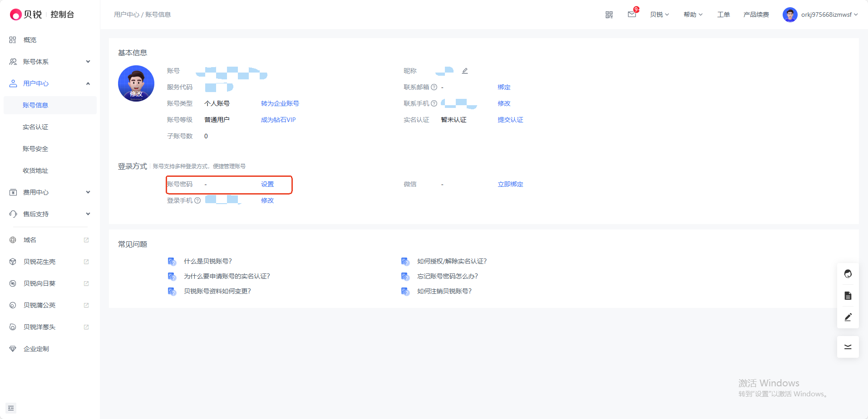
Task: Open 产品续费 in top header
Action: [x=756, y=15]
